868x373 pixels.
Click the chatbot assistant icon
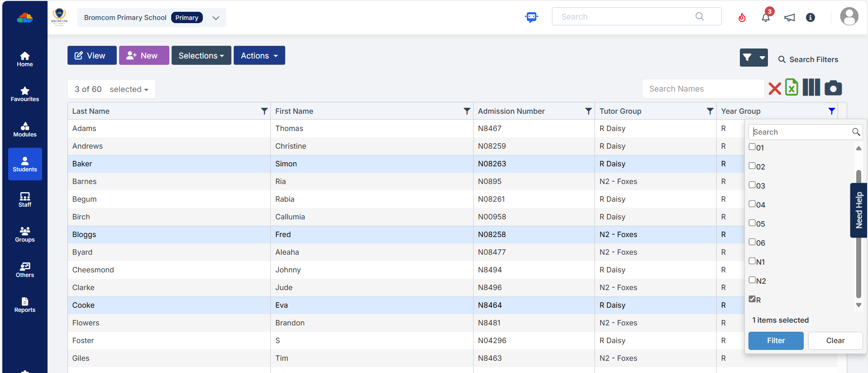point(531,17)
